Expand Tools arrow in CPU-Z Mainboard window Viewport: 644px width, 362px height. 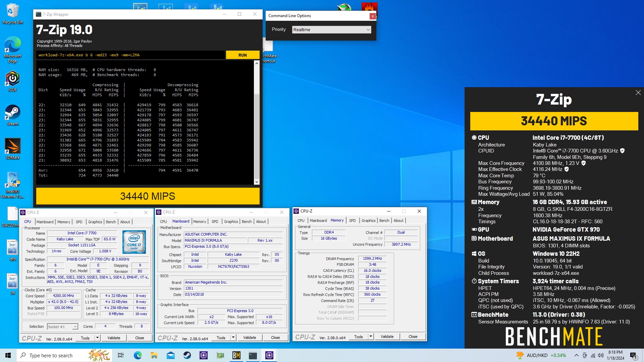click(233, 338)
